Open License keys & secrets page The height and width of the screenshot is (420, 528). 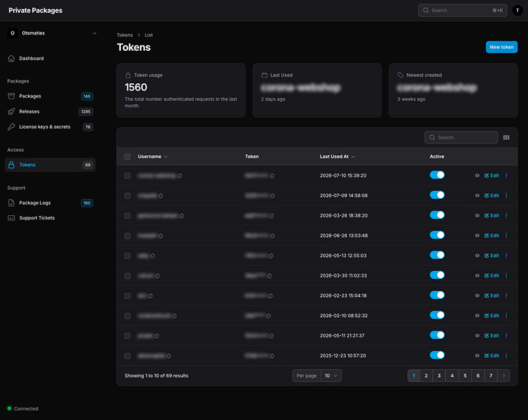pos(50,127)
